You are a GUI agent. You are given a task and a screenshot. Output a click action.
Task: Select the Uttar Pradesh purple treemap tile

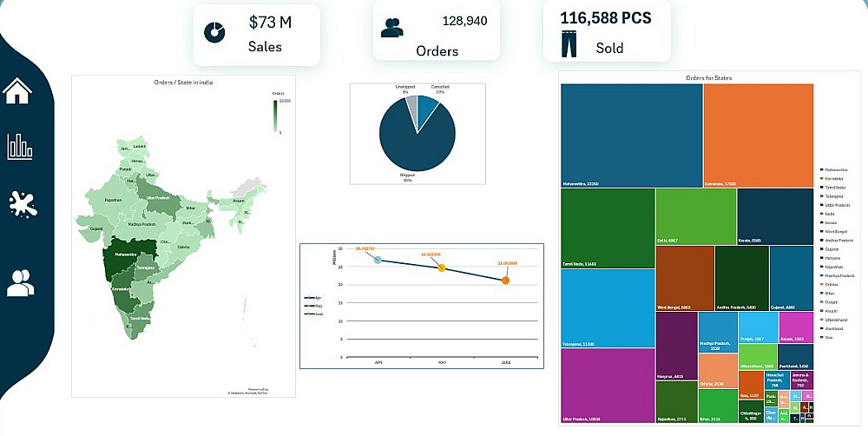(608, 386)
